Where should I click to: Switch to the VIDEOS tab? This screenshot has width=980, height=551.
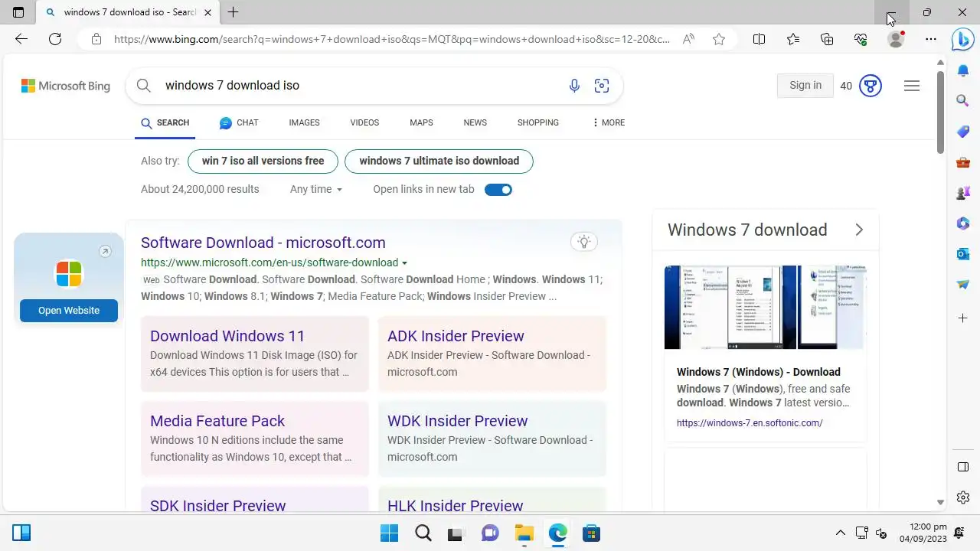pyautogui.click(x=364, y=122)
